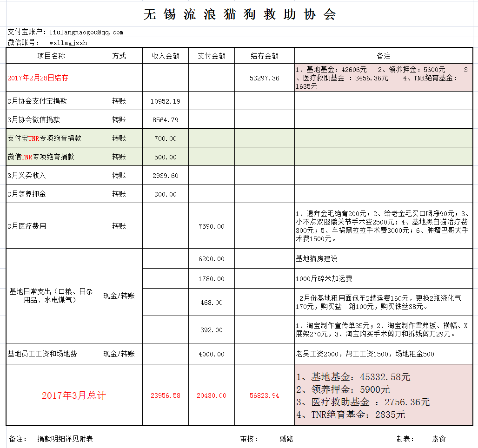Click the medical note starting 遗弃金毛绝育200元
The width and height of the screenshot is (478, 448).
pyautogui.click(x=384, y=226)
